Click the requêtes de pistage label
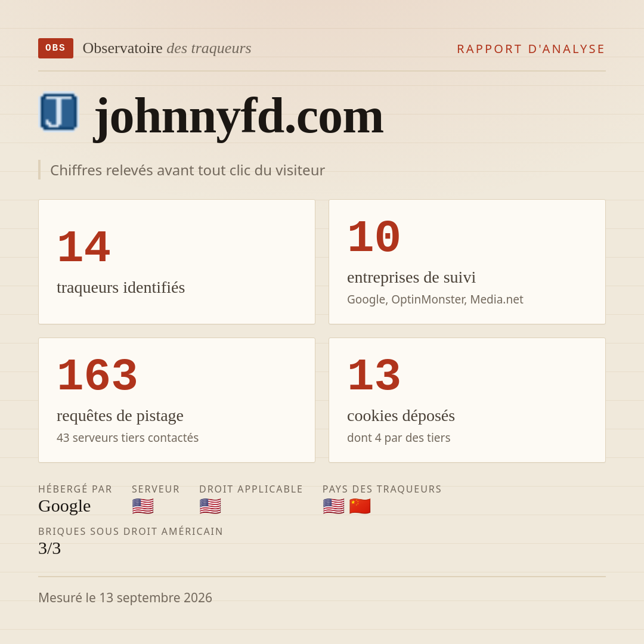644x644 pixels. point(120,416)
